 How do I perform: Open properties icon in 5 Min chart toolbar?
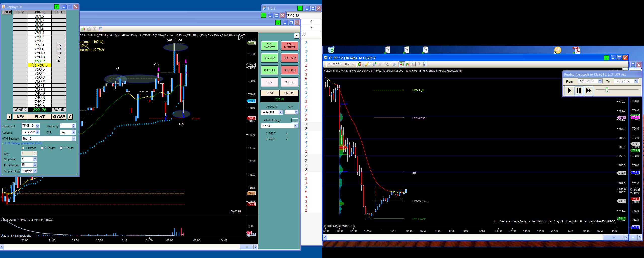click(x=100, y=29)
